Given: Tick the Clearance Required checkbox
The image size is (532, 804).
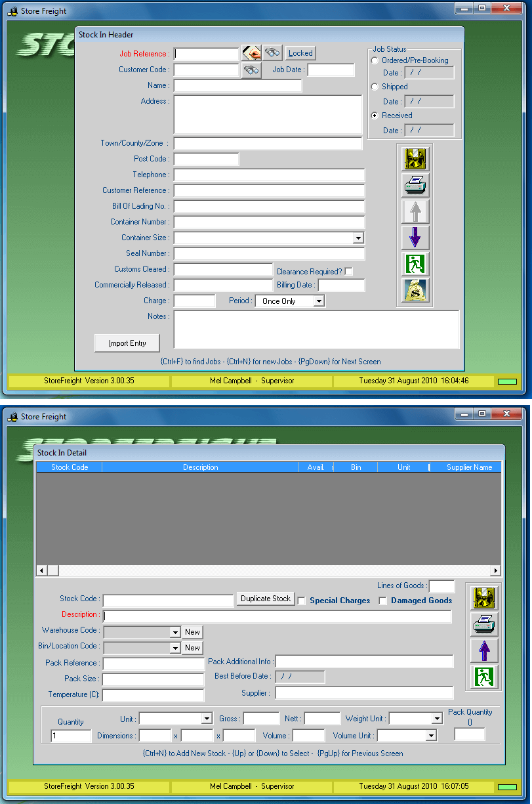Looking at the screenshot, I should 349,271.
